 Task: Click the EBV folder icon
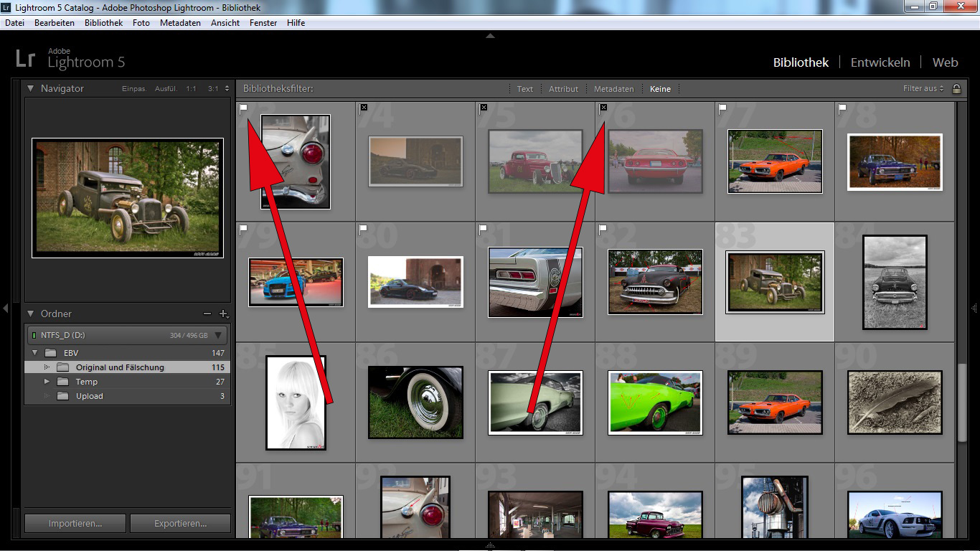(x=50, y=353)
